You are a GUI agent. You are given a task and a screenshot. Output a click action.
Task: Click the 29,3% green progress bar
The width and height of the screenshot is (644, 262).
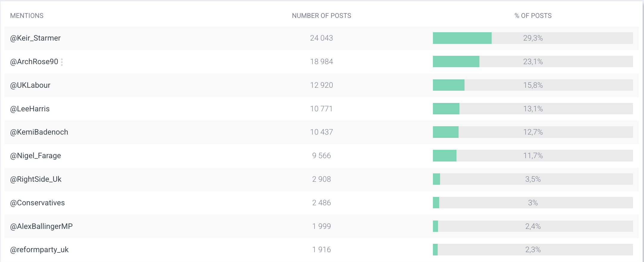462,38
